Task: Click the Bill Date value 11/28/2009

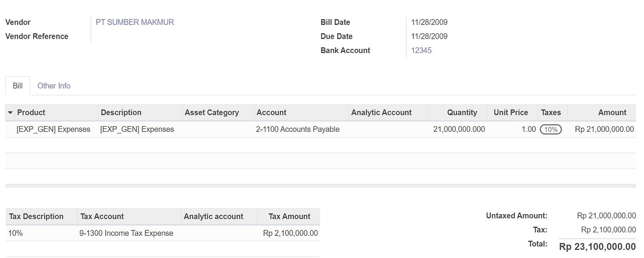Action: (x=429, y=22)
